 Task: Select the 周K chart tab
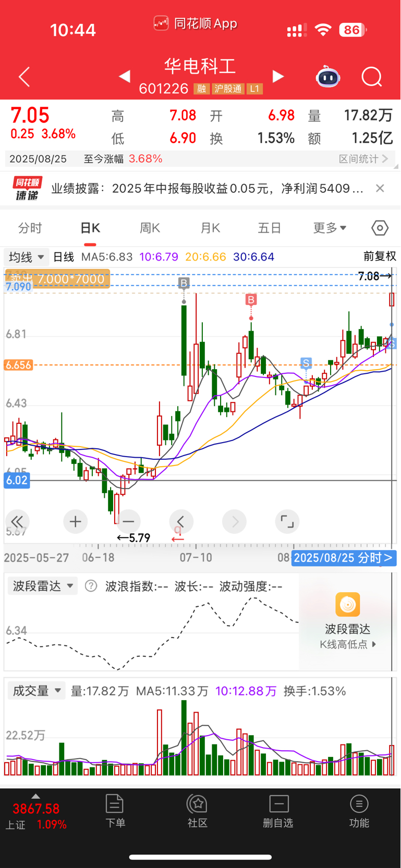150,228
